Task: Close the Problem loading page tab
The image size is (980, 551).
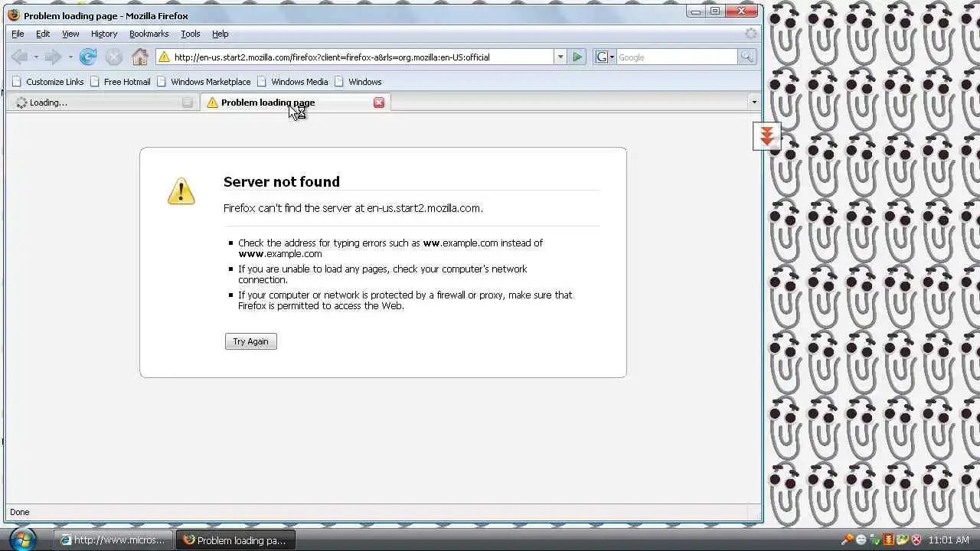Action: (x=379, y=103)
